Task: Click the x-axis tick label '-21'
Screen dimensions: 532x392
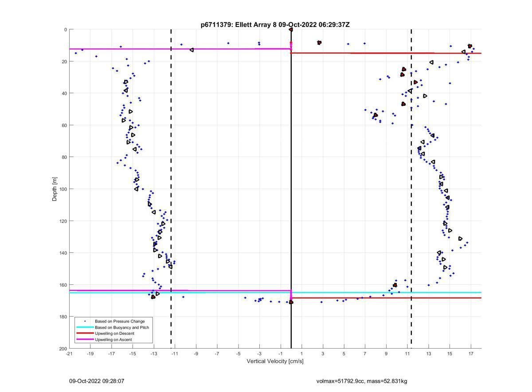Action: (x=69, y=353)
